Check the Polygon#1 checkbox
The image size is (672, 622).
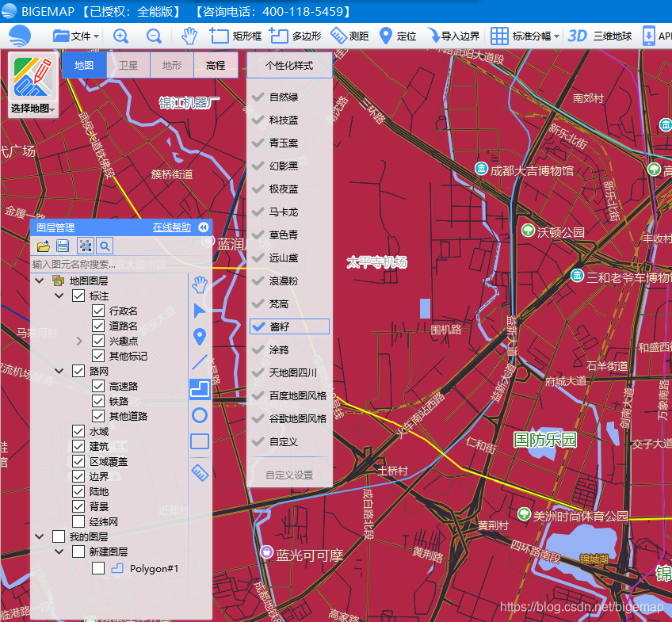pos(98,568)
